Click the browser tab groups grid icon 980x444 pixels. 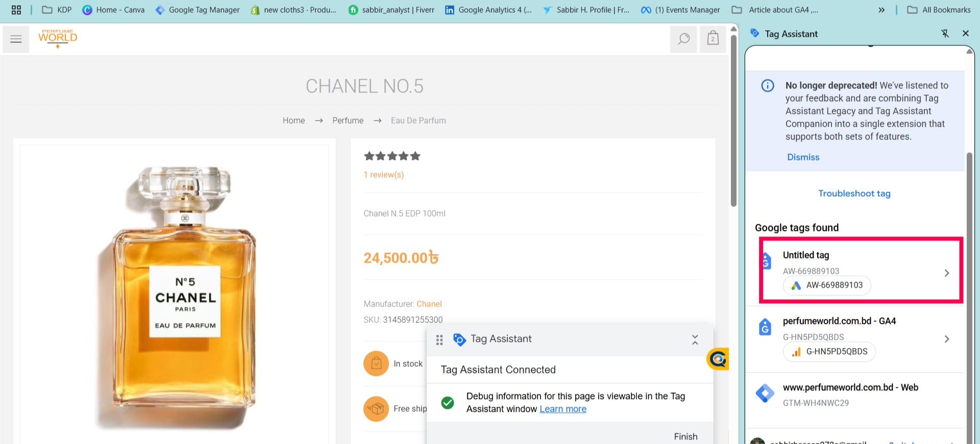click(16, 10)
